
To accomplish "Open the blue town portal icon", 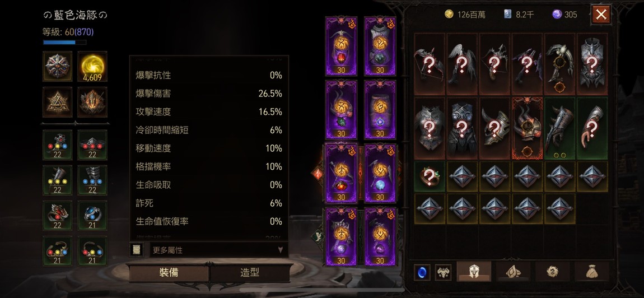I will [x=422, y=273].
